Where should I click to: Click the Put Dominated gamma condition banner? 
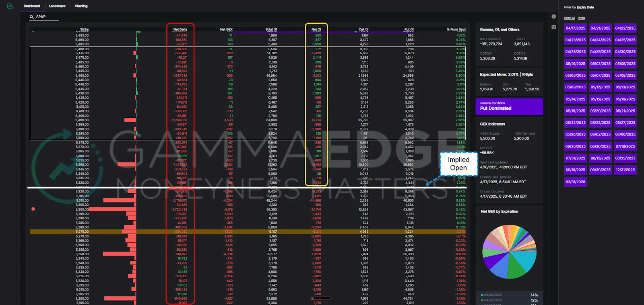point(509,106)
